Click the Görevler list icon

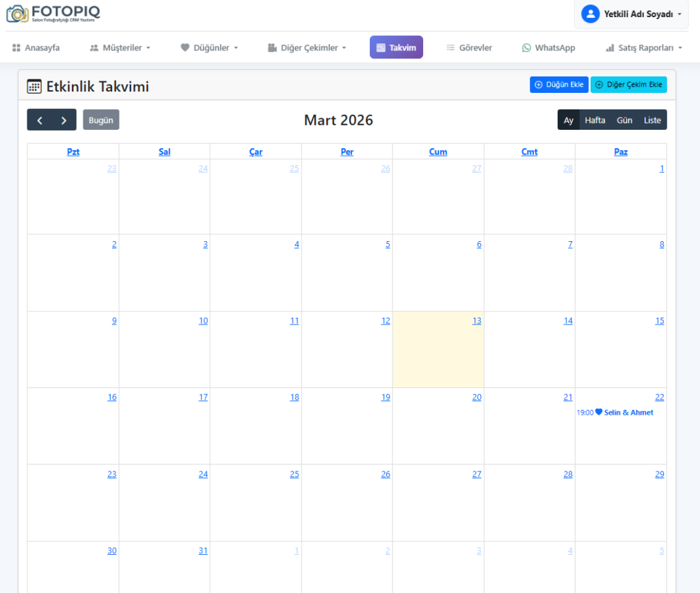click(450, 48)
